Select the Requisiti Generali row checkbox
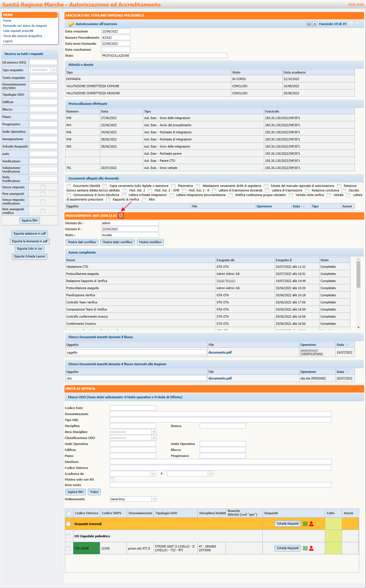The width and height of the screenshot is (366, 588). coord(68,524)
